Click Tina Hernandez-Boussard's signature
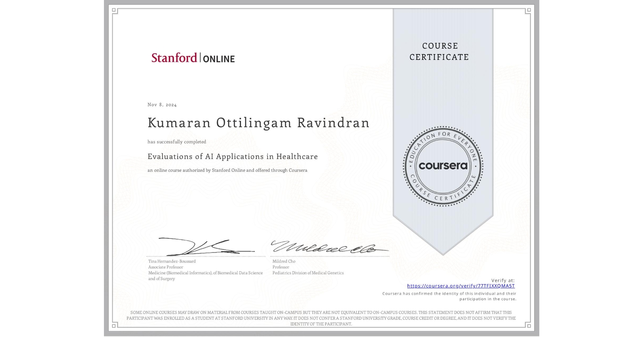Image resolution: width=644 pixels, height=337 pixels. pyautogui.click(x=206, y=247)
